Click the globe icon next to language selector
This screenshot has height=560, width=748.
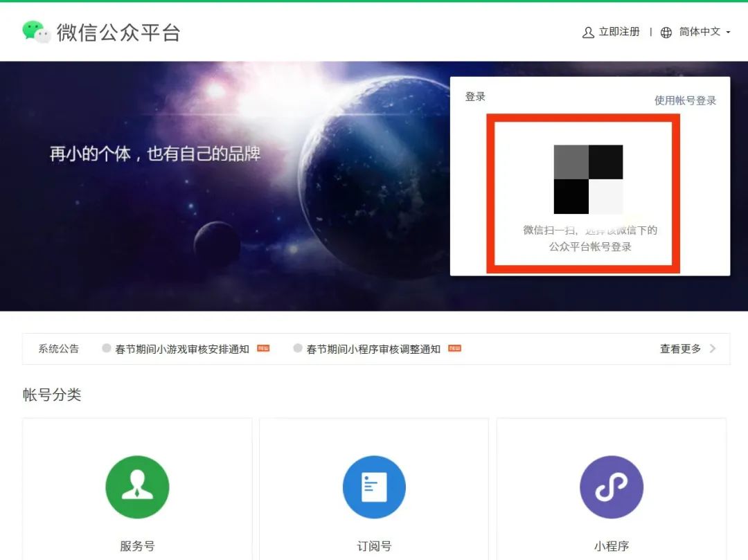click(666, 32)
